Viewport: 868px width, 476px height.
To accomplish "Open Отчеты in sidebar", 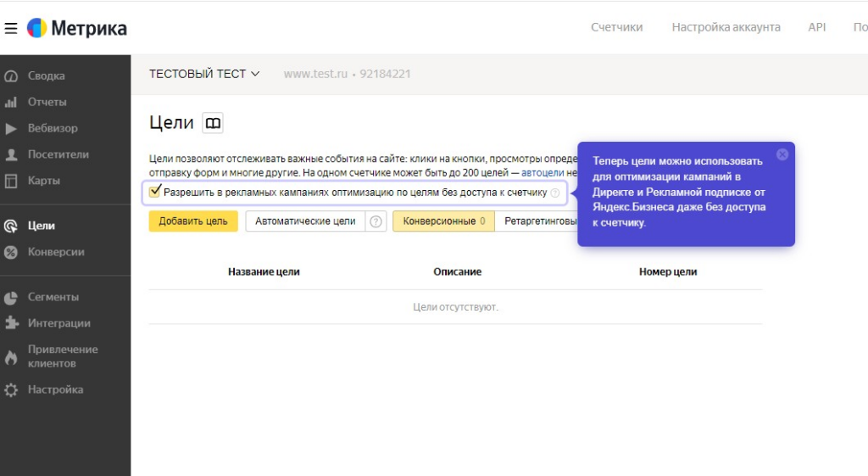I will coord(47,102).
